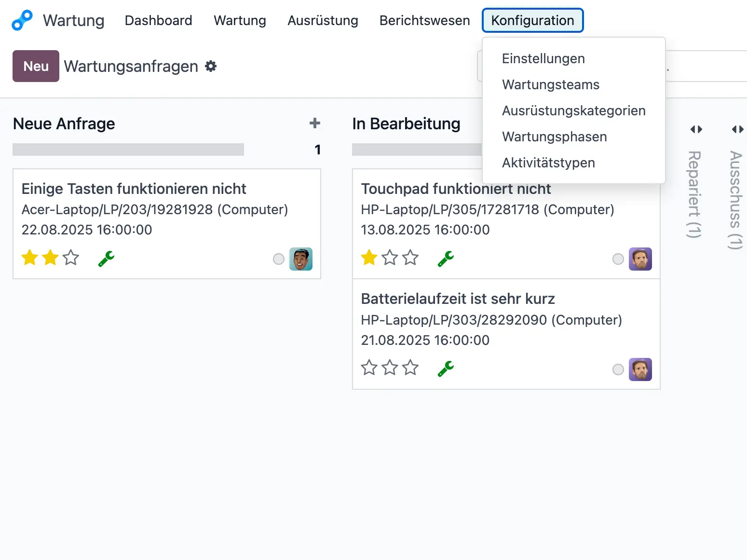Screen dimensions: 747x560
Task: Click the avatar on the Einige Tasten card
Action: click(300, 259)
